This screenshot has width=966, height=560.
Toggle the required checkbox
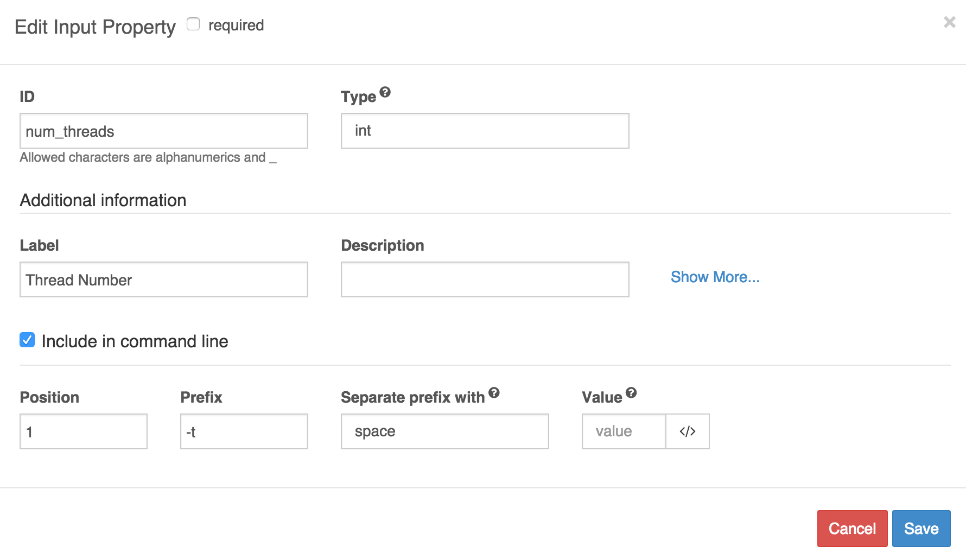point(193,24)
